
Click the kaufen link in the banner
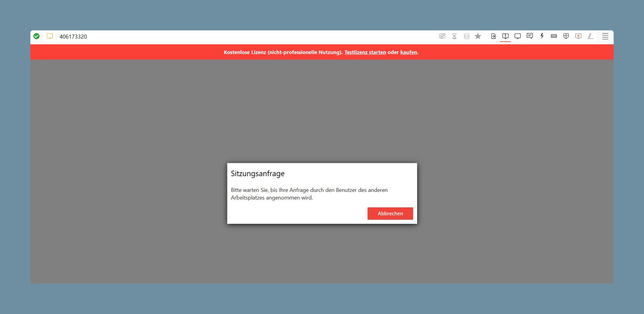[409, 52]
